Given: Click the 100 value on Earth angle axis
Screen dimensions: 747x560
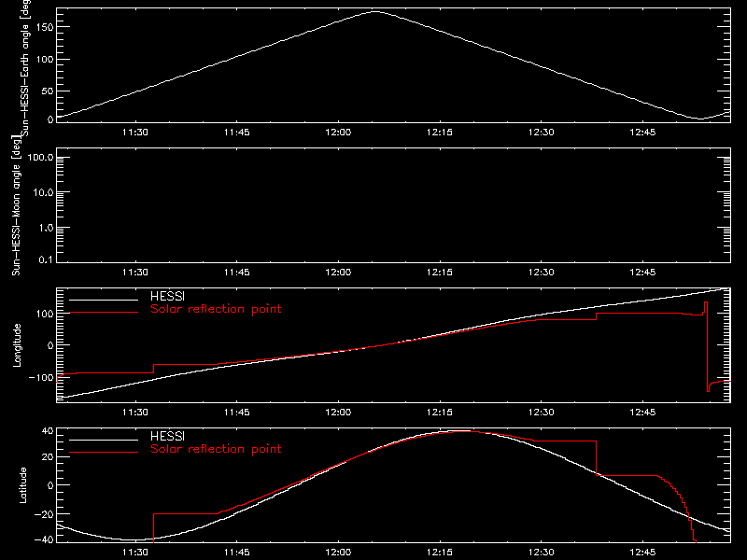Looking at the screenshot, I should pyautogui.click(x=44, y=60).
